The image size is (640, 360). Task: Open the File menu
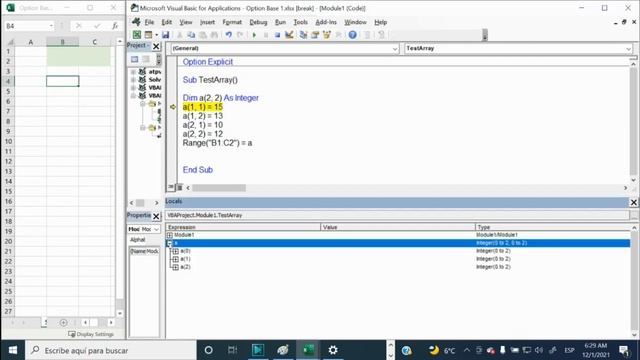149,22
